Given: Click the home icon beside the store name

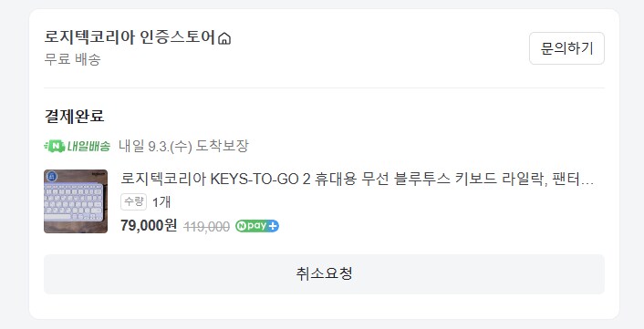Looking at the screenshot, I should pos(224,38).
